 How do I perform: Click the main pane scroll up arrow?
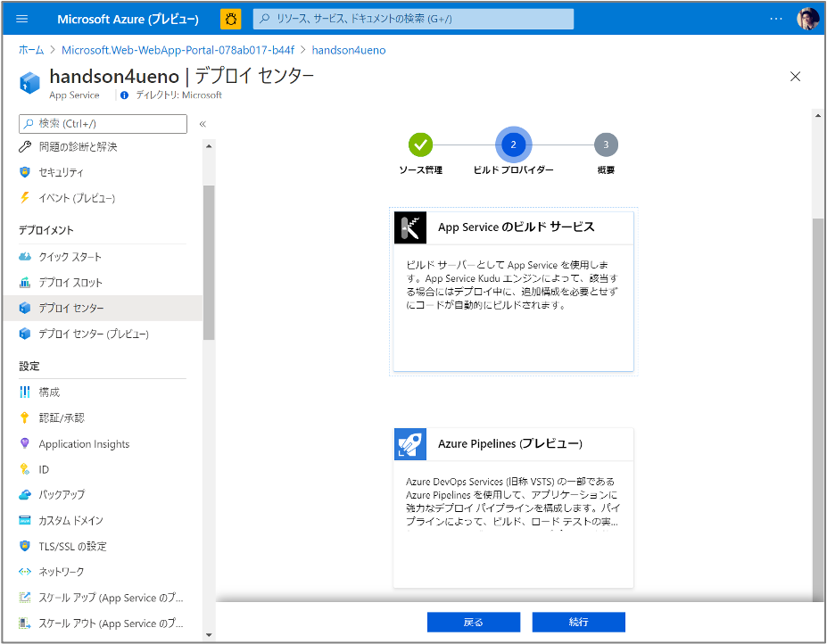pyautogui.click(x=818, y=115)
